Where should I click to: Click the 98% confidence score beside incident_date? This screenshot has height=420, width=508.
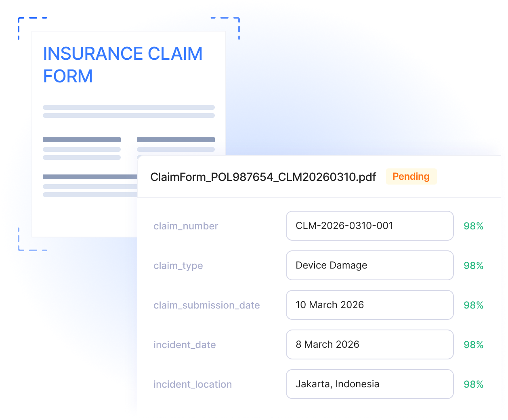[473, 345]
